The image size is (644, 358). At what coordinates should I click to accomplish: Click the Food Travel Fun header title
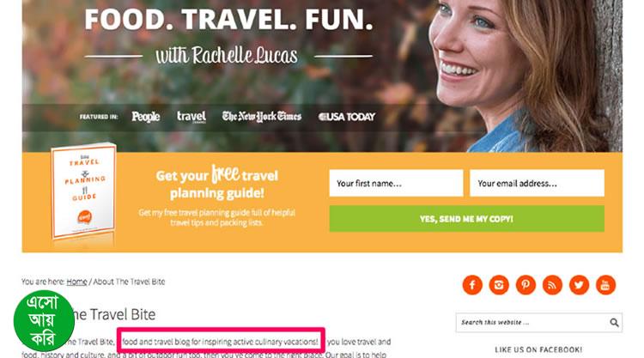[228, 19]
